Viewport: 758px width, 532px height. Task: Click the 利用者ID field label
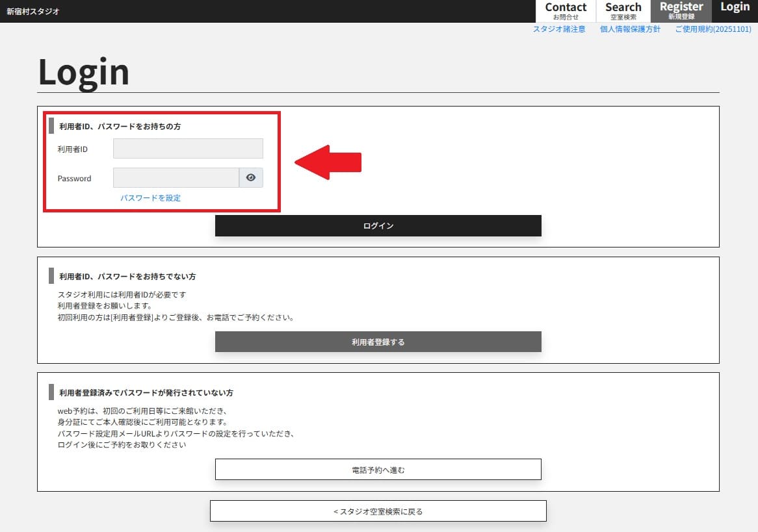(x=73, y=149)
